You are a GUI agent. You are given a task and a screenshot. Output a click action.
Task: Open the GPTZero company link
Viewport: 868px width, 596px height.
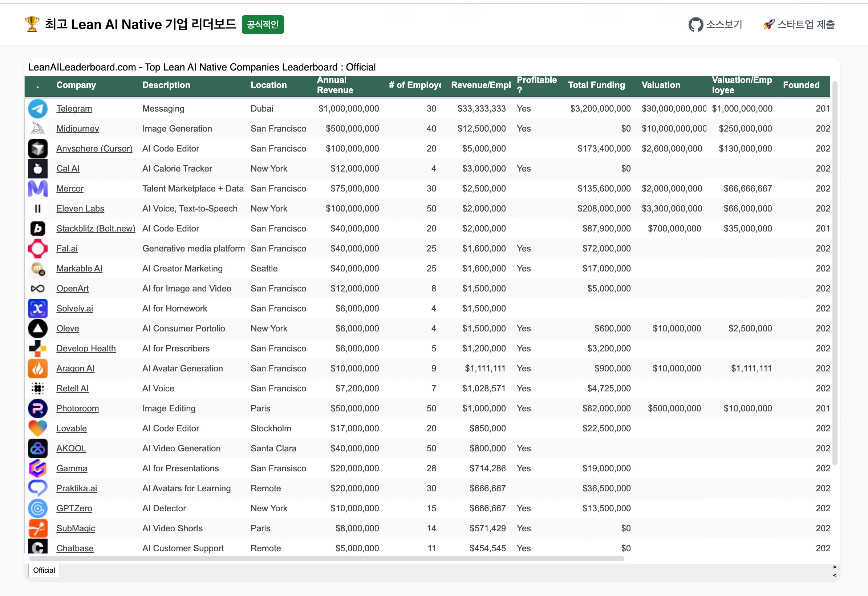(74, 508)
